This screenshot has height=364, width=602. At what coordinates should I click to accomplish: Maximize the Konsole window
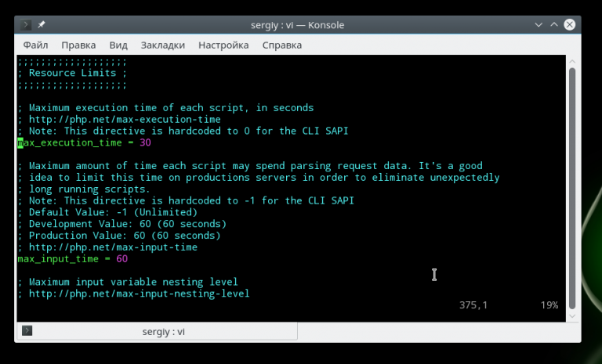pos(557,25)
